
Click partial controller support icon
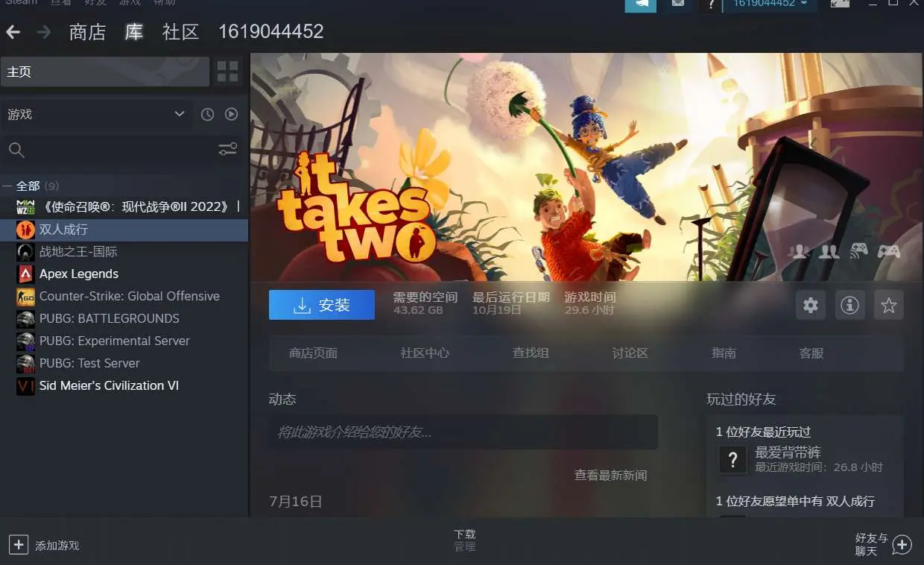[x=859, y=251]
